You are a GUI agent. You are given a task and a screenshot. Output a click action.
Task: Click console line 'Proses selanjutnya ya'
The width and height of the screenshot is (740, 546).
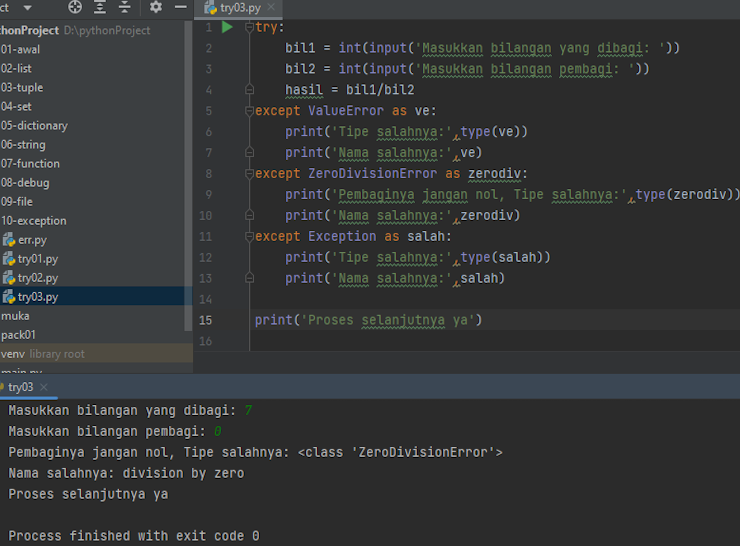tap(88, 494)
